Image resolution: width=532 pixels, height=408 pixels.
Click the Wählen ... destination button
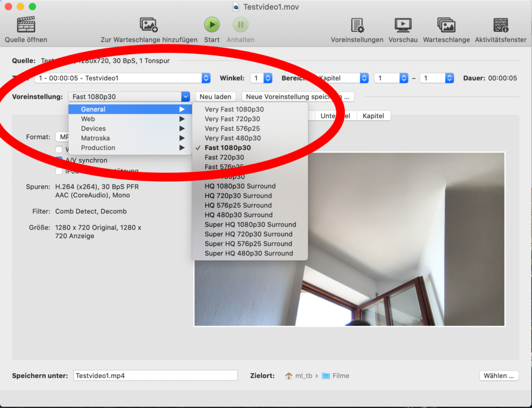pos(498,376)
